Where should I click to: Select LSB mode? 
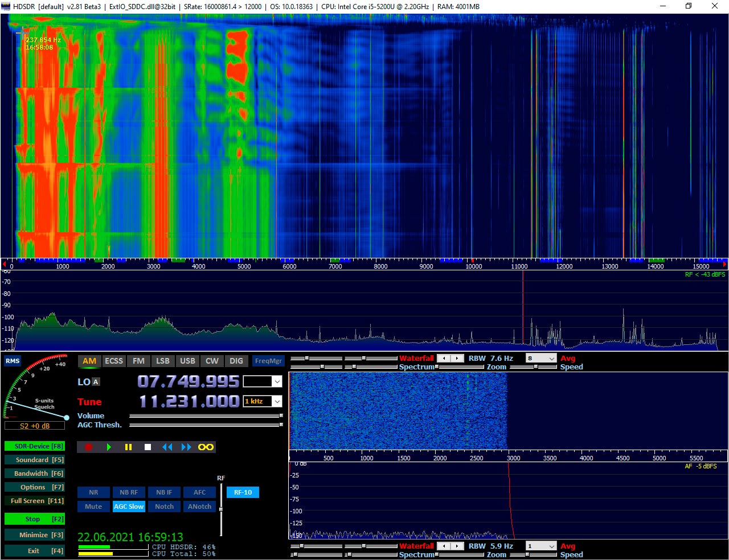[x=163, y=361]
